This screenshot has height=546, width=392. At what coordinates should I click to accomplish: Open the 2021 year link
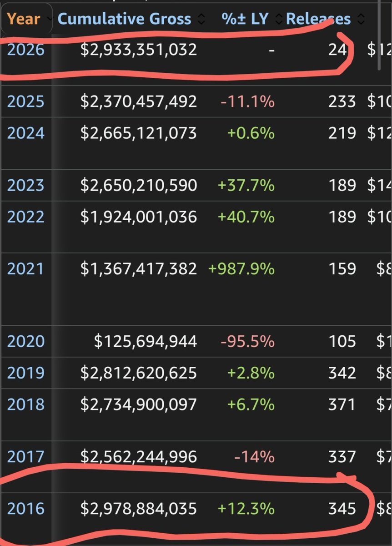(25, 268)
